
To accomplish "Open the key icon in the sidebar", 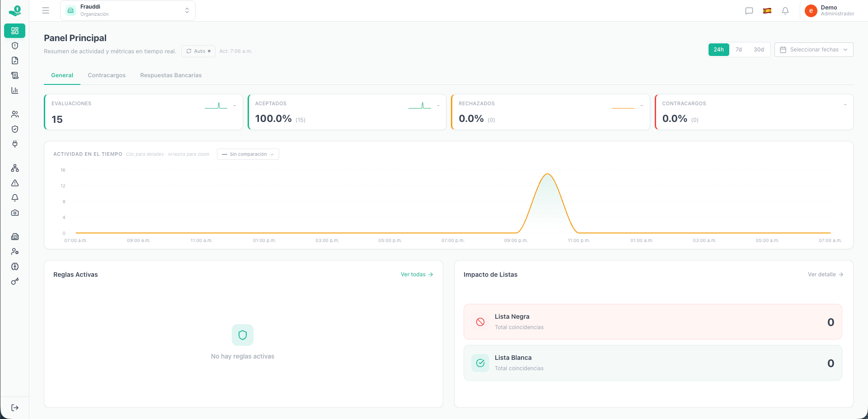I will [15, 281].
